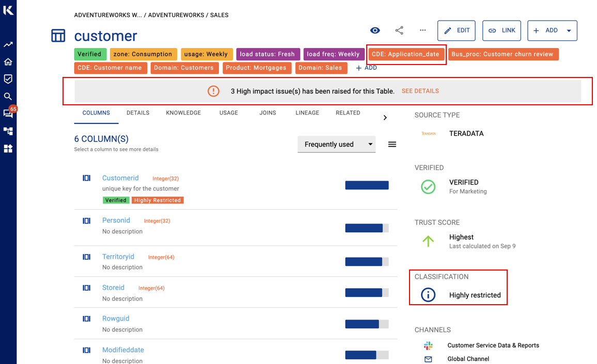The image size is (597, 364).
Task: Click the LINK button
Action: tap(502, 30)
